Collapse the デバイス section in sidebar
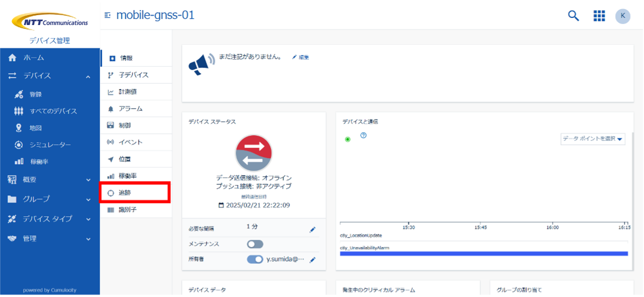The image size is (644, 297). 87,75
